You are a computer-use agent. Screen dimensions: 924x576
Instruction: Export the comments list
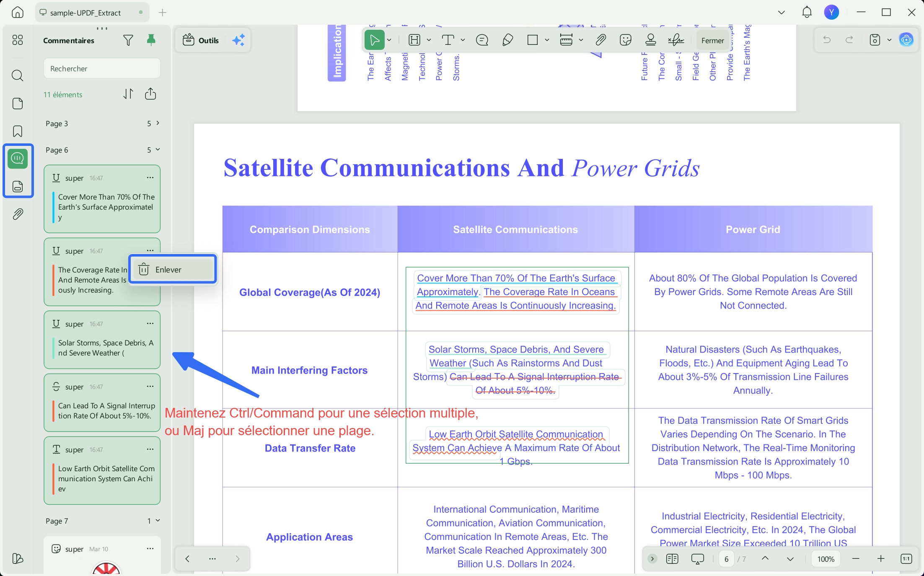[x=150, y=94]
